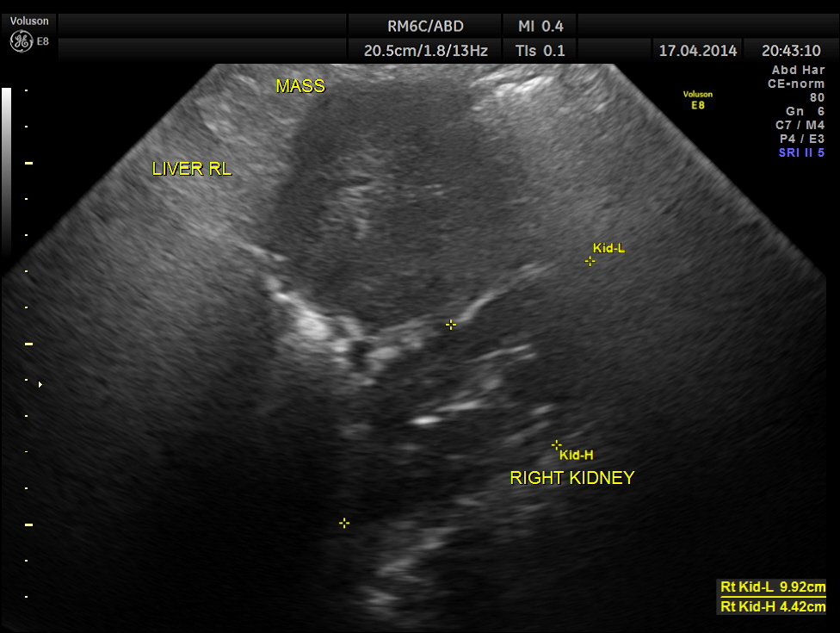Click the Gn 6 gain parameter
Viewport: 840px width, 633px height.
(805, 111)
